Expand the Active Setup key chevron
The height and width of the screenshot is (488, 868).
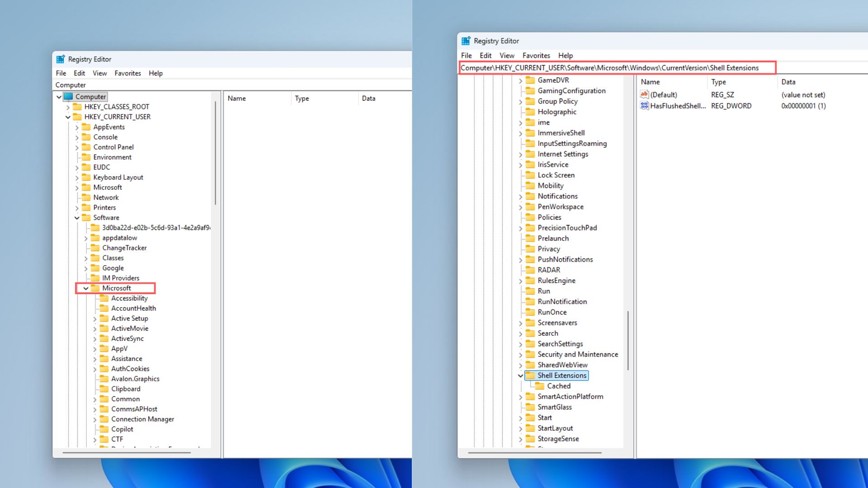pyautogui.click(x=95, y=318)
